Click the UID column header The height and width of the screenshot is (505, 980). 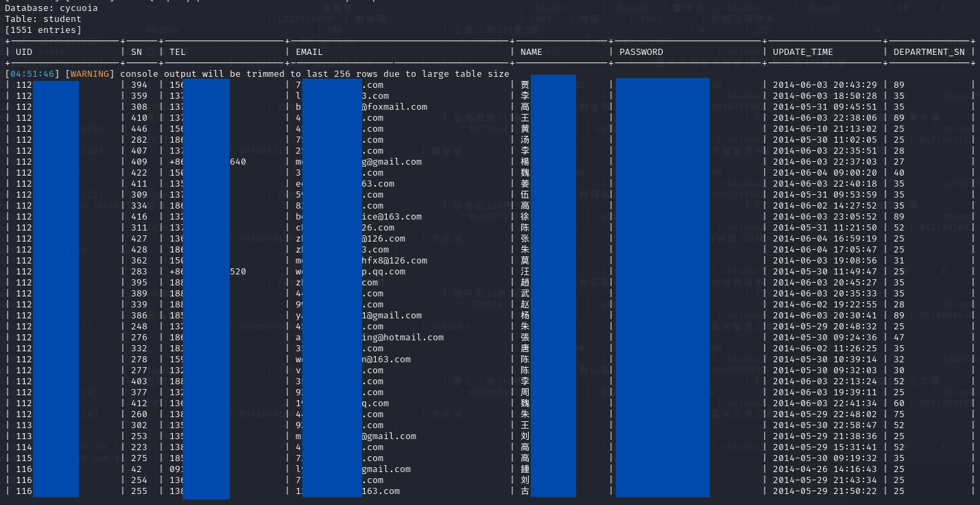(x=24, y=52)
